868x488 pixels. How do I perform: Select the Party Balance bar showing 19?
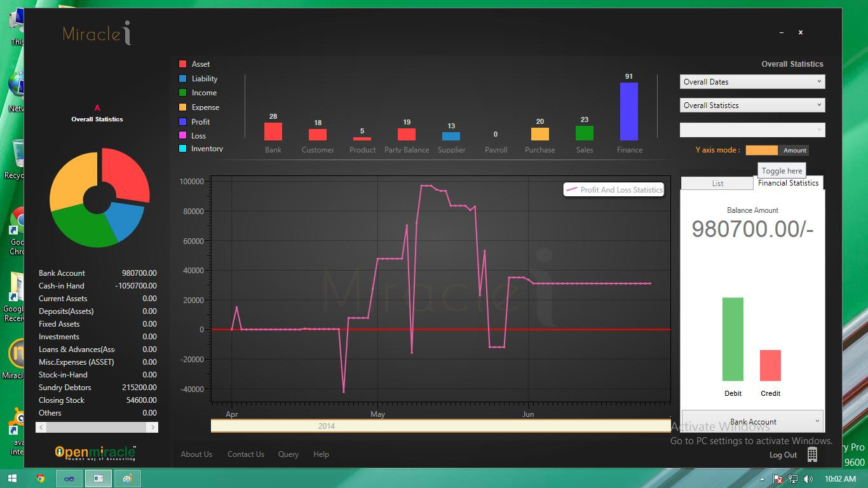click(407, 134)
